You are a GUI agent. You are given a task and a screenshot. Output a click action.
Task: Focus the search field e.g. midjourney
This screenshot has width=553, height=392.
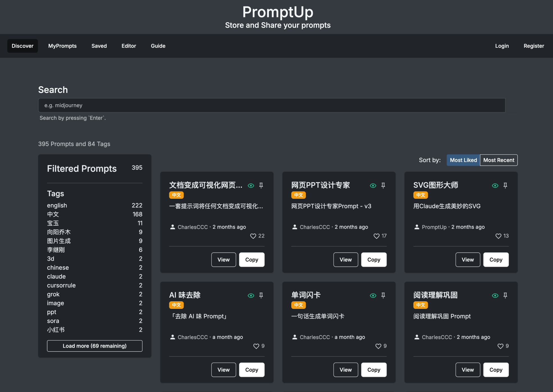pos(272,105)
